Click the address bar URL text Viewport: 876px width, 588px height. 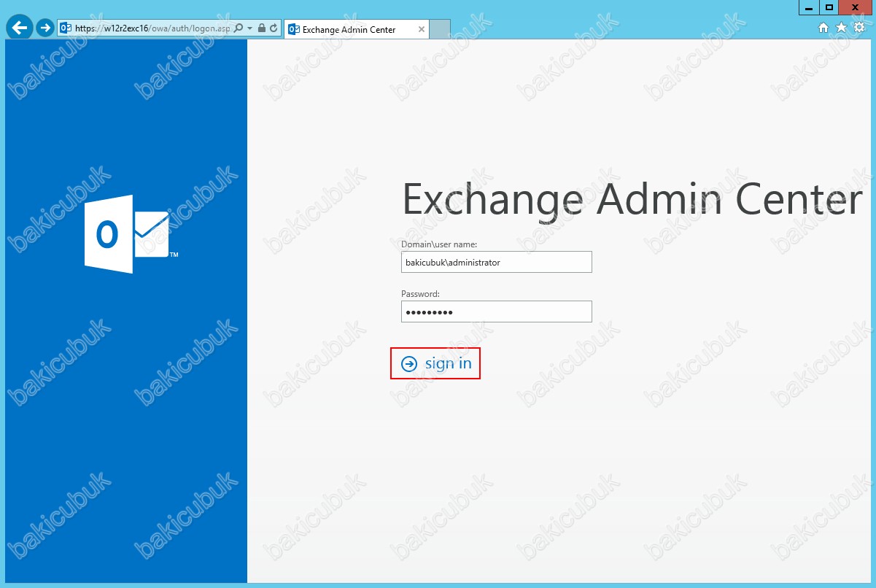pyautogui.click(x=152, y=28)
